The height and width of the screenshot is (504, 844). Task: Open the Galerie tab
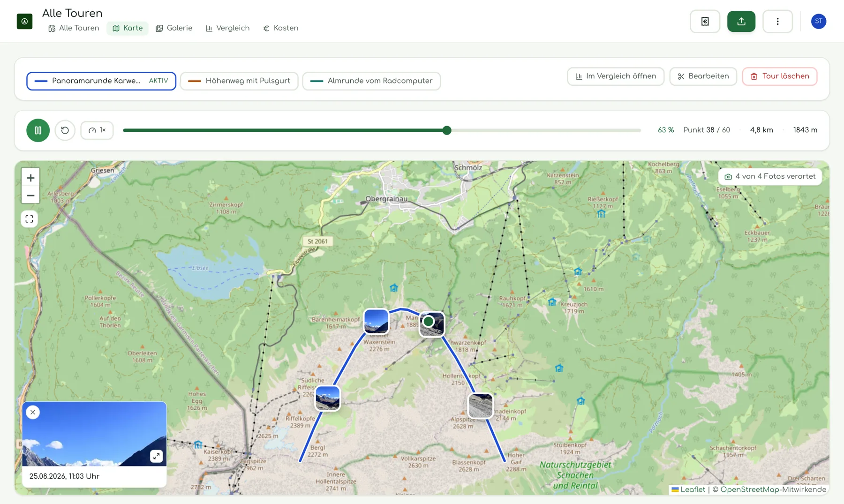[x=174, y=28]
